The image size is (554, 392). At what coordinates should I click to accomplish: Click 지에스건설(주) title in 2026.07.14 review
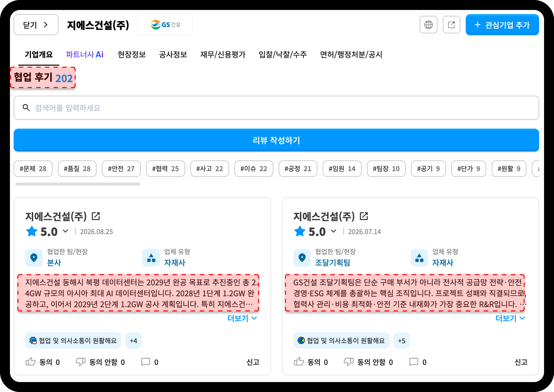tap(324, 216)
